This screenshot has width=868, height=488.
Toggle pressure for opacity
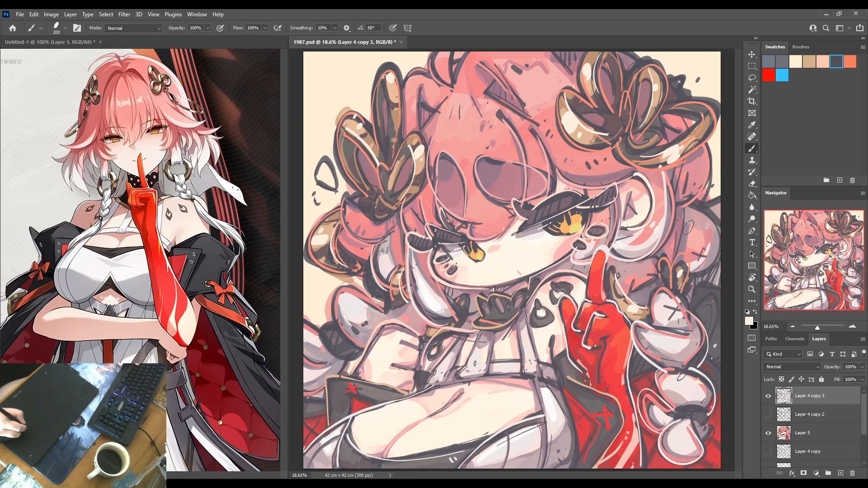point(220,28)
